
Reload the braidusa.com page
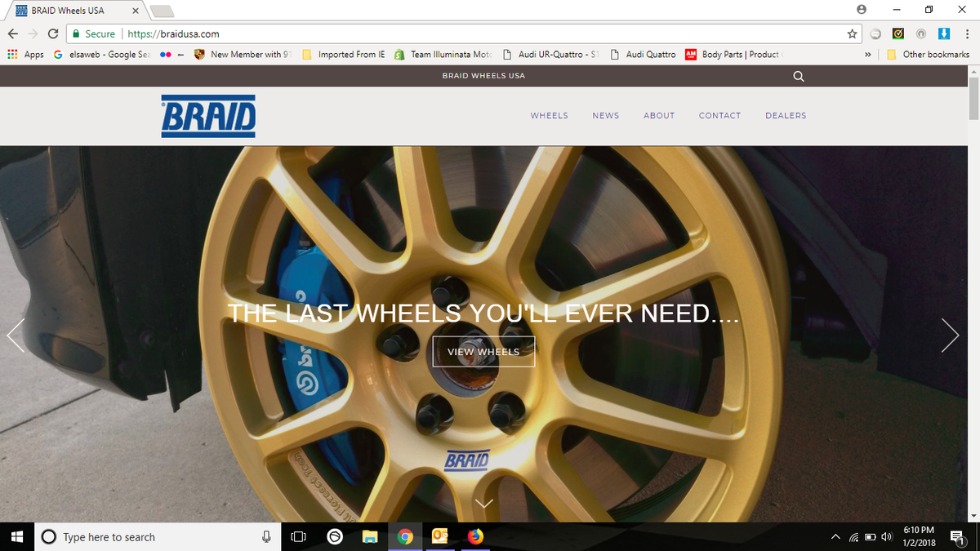coord(53,34)
